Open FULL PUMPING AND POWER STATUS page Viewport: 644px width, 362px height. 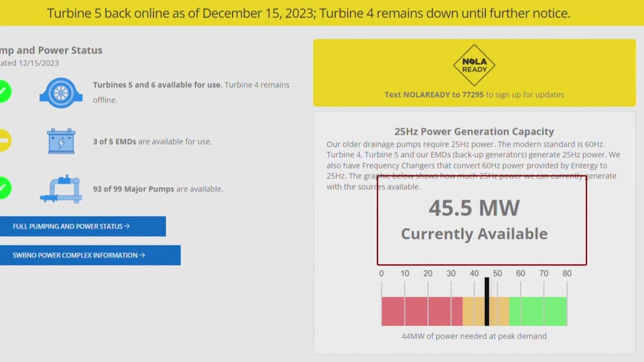point(82,226)
